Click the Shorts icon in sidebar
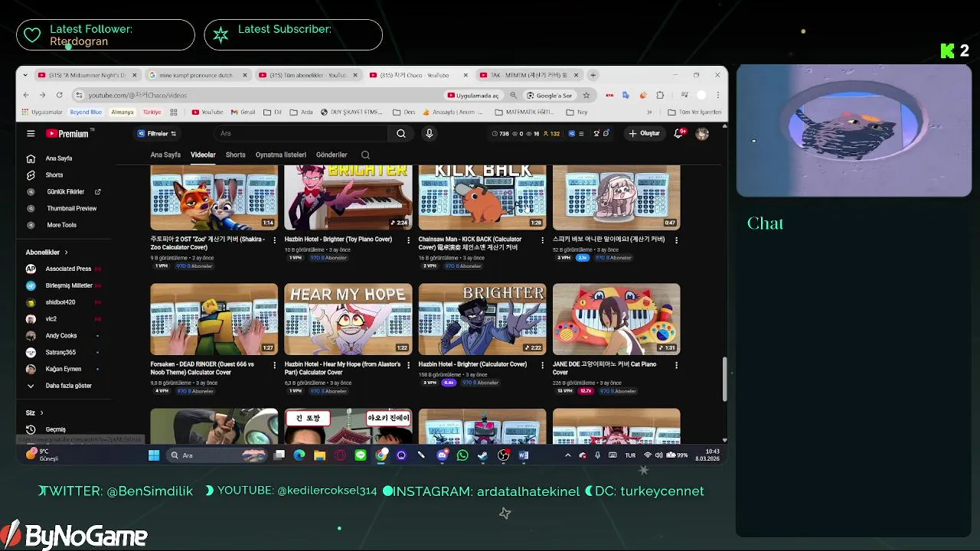Image resolution: width=980 pixels, height=551 pixels. point(31,175)
